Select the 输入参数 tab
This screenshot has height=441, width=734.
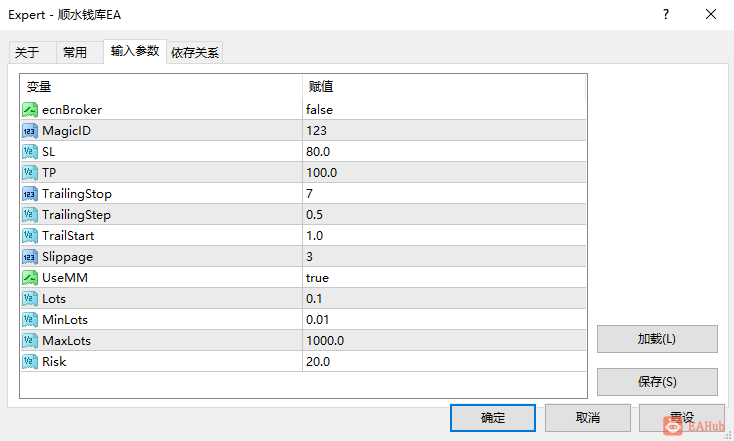coord(135,51)
